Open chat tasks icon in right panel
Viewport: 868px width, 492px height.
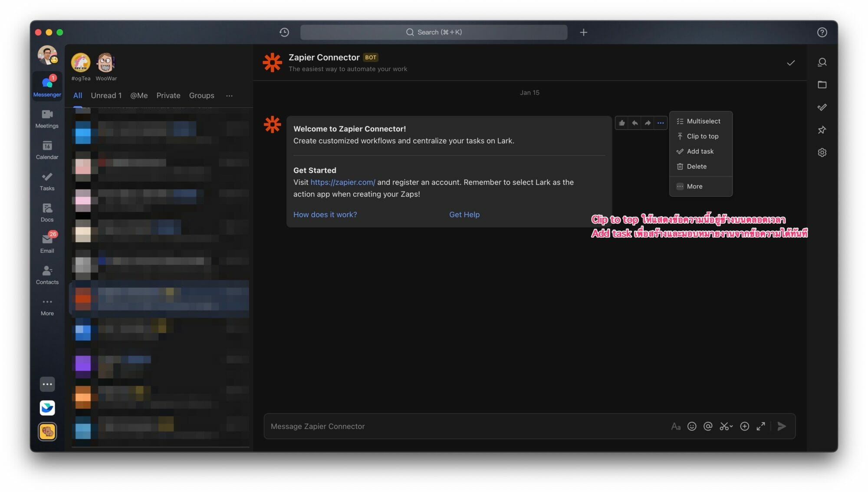click(822, 107)
